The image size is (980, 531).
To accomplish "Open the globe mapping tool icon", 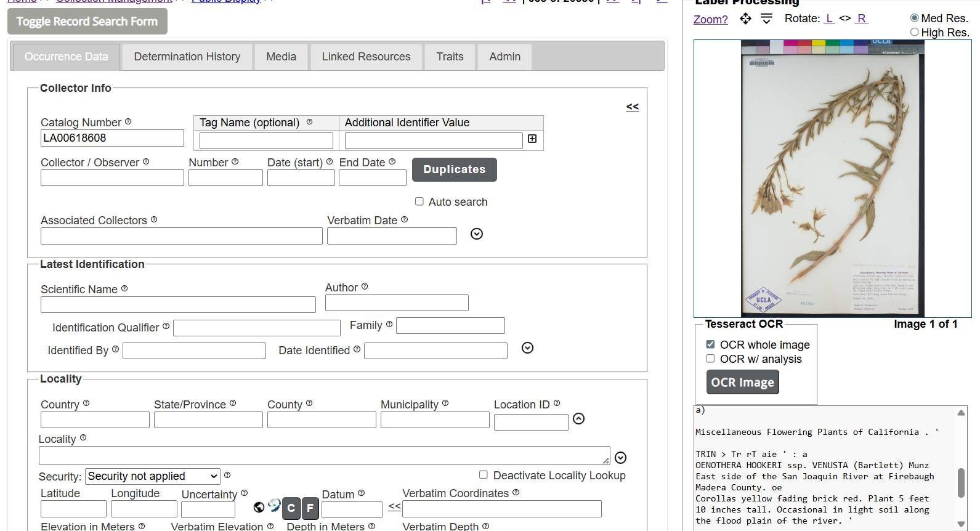I will point(259,507).
